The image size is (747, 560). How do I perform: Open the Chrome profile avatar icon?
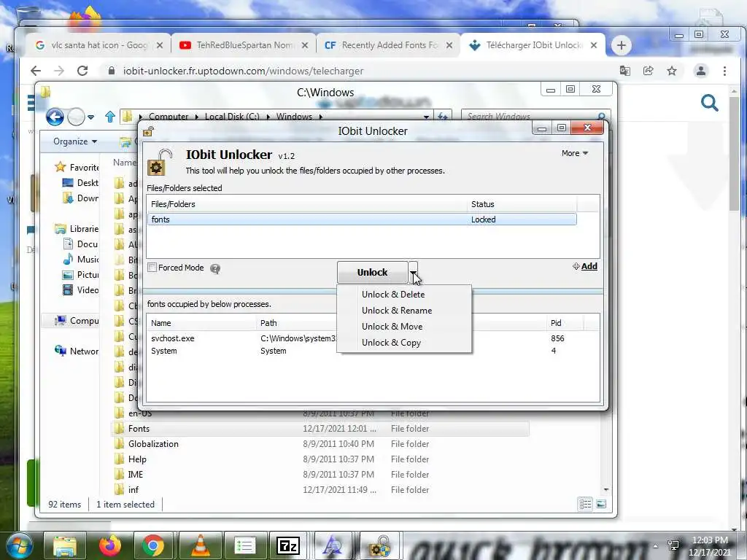tap(701, 71)
